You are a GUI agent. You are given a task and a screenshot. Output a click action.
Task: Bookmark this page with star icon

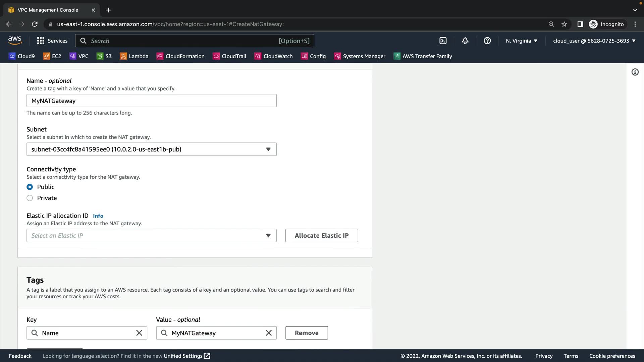tap(564, 24)
